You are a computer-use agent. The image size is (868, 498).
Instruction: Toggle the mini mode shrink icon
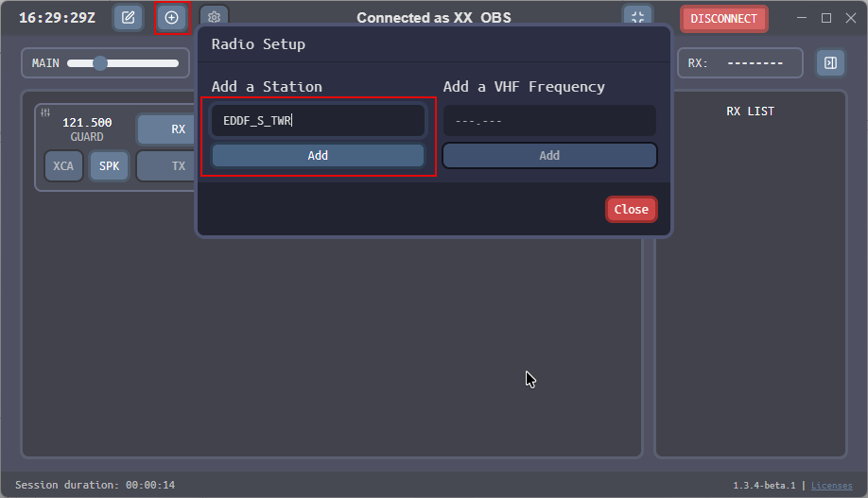(637, 18)
